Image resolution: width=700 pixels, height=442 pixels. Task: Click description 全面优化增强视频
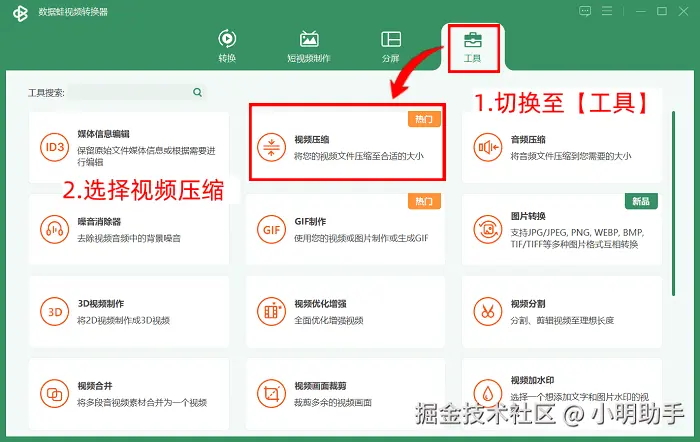[x=329, y=321]
